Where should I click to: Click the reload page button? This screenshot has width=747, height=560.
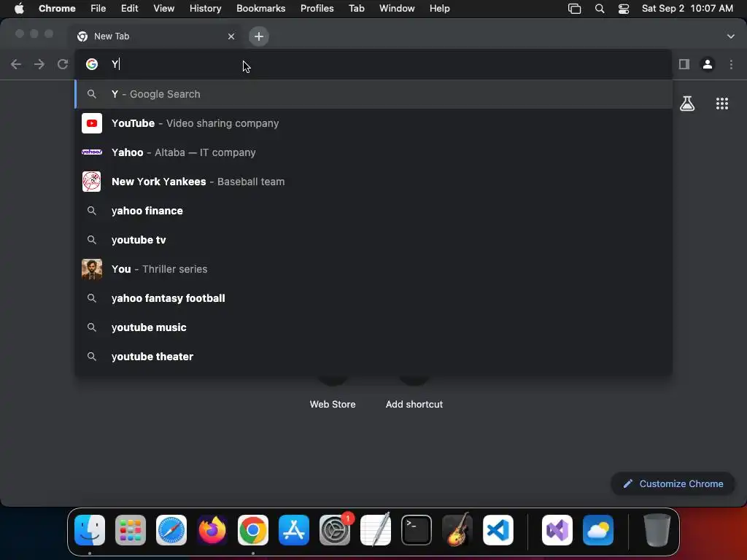[x=63, y=64]
